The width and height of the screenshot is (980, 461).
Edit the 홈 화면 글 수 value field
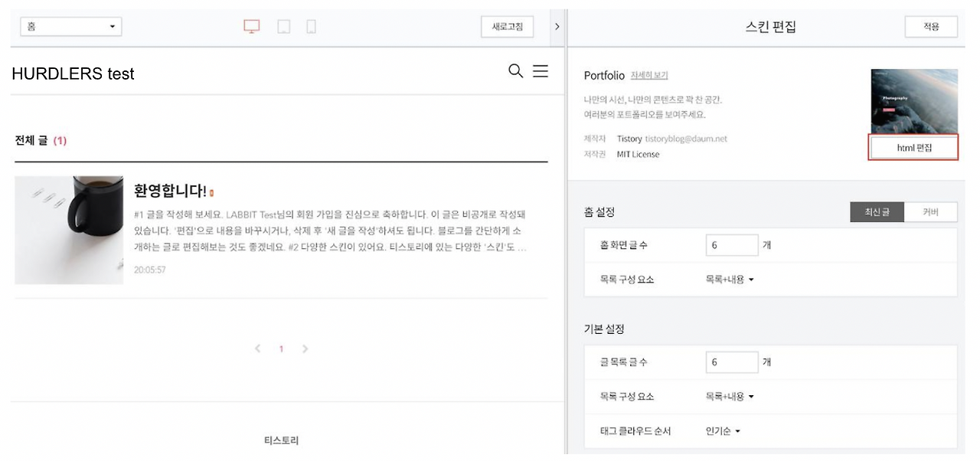click(731, 244)
